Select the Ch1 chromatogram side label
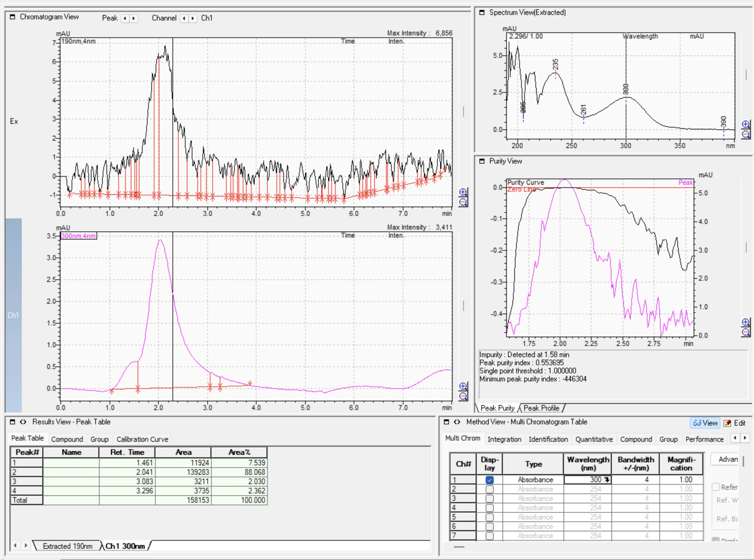Image resolution: width=754 pixels, height=560 pixels. click(13, 315)
